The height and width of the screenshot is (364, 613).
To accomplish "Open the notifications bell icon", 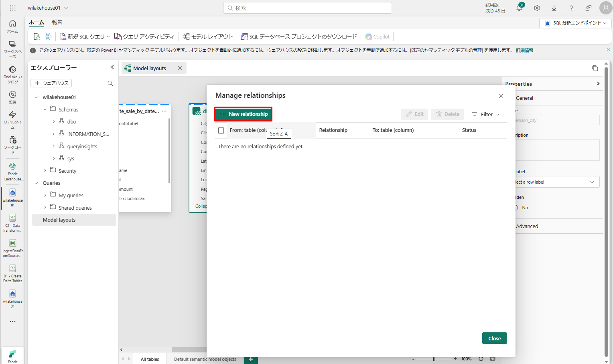I will click(519, 8).
